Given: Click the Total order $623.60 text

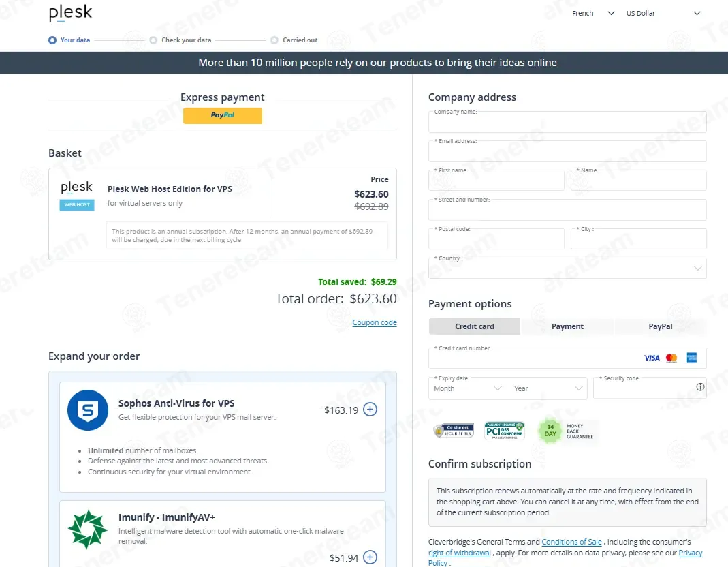Looking at the screenshot, I should (x=336, y=298).
